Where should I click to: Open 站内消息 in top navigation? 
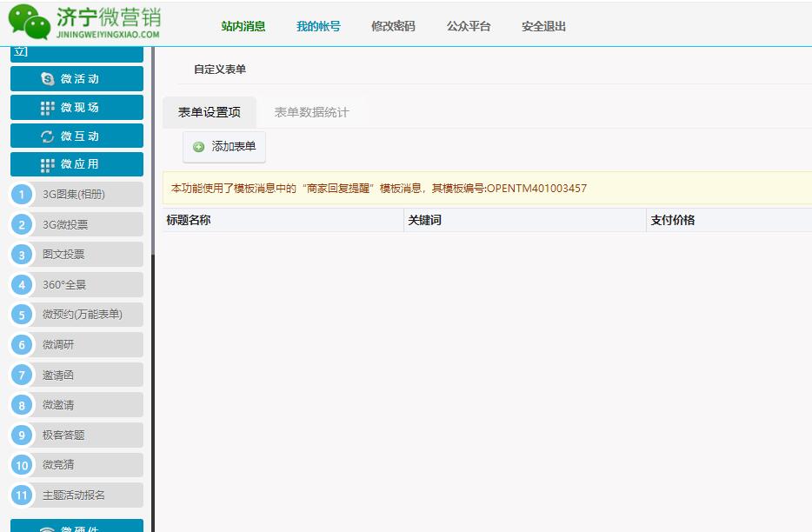(x=243, y=26)
